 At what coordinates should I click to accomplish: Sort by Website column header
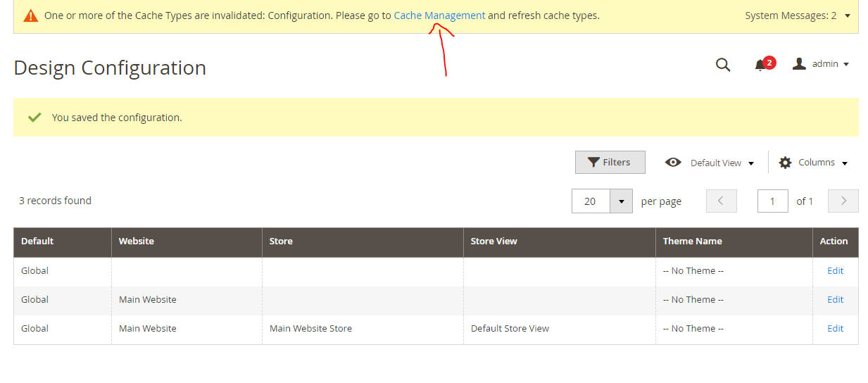click(x=137, y=241)
